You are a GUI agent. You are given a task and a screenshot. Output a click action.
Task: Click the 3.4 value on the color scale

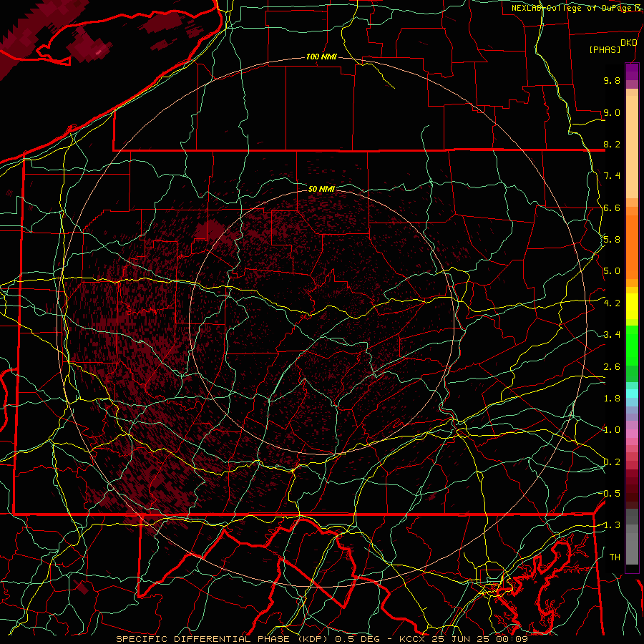612,335
